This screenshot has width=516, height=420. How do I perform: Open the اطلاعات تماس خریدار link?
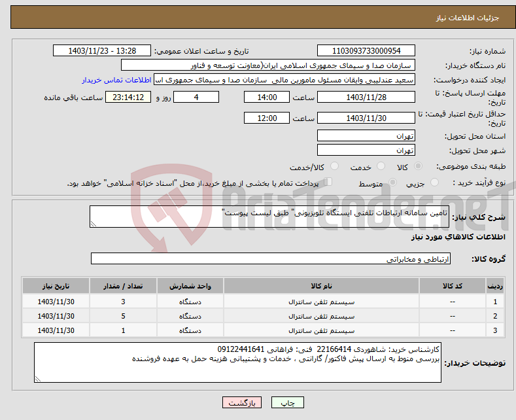(116, 80)
